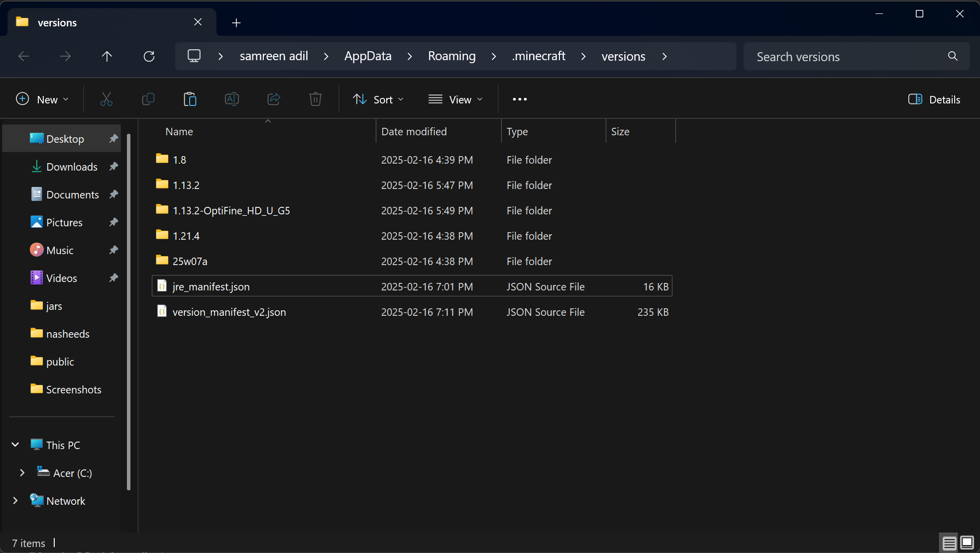
Task: Expand the Acer (C:) drive node
Action: pyautogui.click(x=22, y=473)
